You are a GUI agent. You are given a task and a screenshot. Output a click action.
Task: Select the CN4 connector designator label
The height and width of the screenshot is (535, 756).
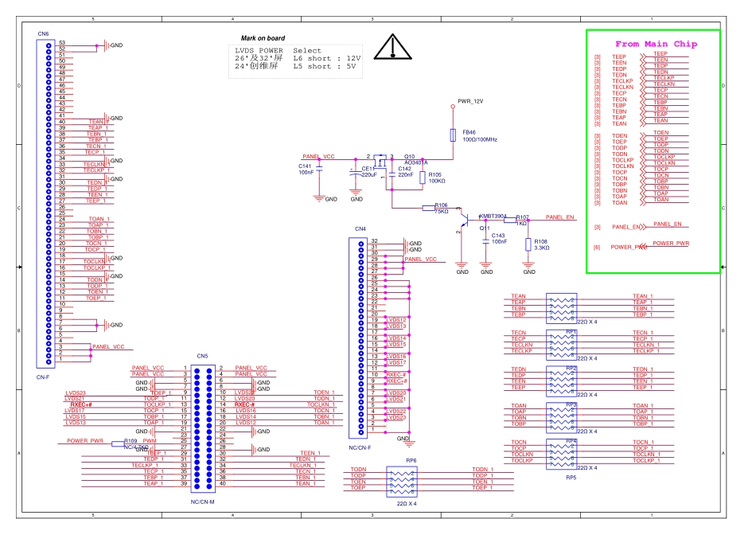[360, 229]
